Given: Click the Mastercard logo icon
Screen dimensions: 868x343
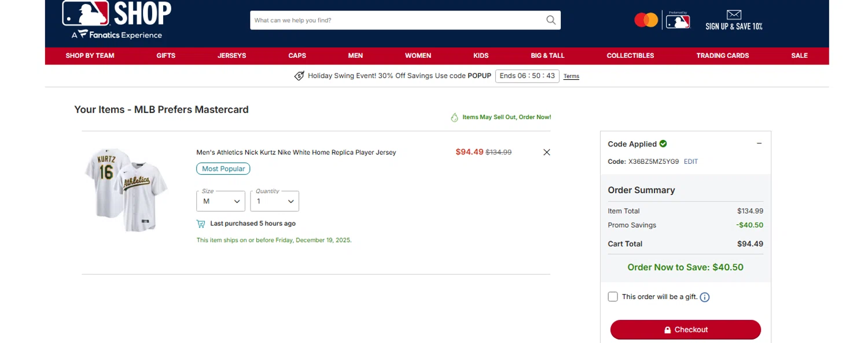Looking at the screenshot, I should (x=646, y=20).
